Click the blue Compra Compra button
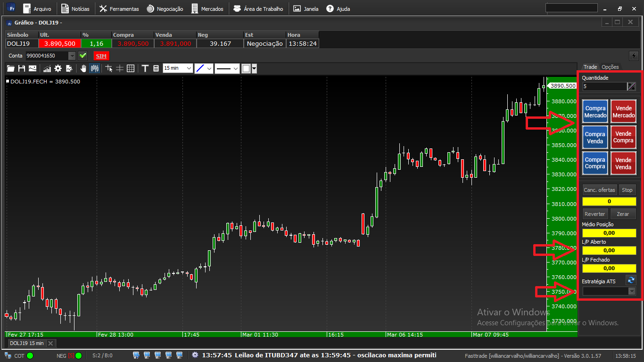The width and height of the screenshot is (644, 362). (x=595, y=163)
